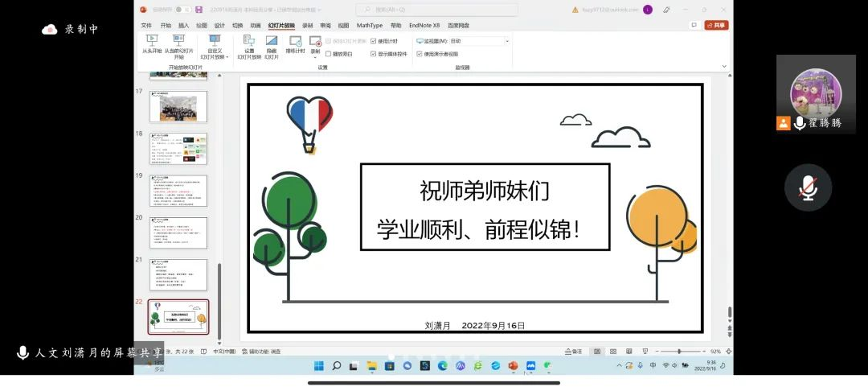Click the red Share (共享) button
Image resolution: width=868 pixels, height=391 pixels.
[x=715, y=25]
